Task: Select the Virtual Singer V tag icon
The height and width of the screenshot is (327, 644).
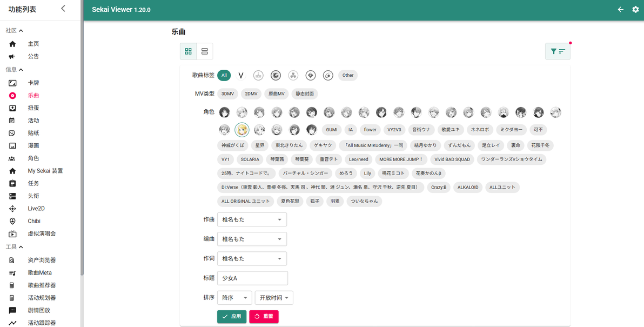Action: [240, 75]
